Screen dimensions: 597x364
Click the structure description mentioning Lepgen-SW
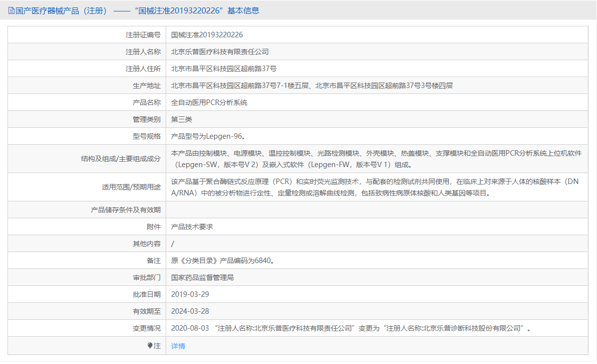(x=377, y=159)
